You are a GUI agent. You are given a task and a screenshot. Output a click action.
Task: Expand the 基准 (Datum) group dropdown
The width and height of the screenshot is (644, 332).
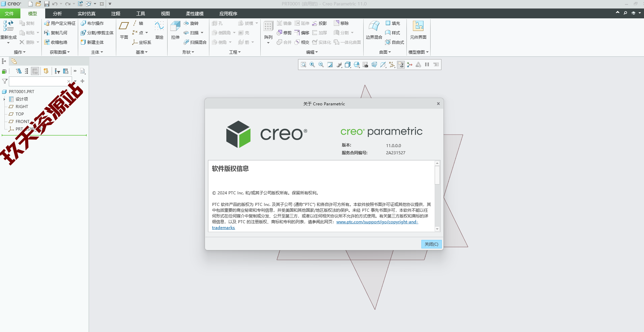click(142, 52)
